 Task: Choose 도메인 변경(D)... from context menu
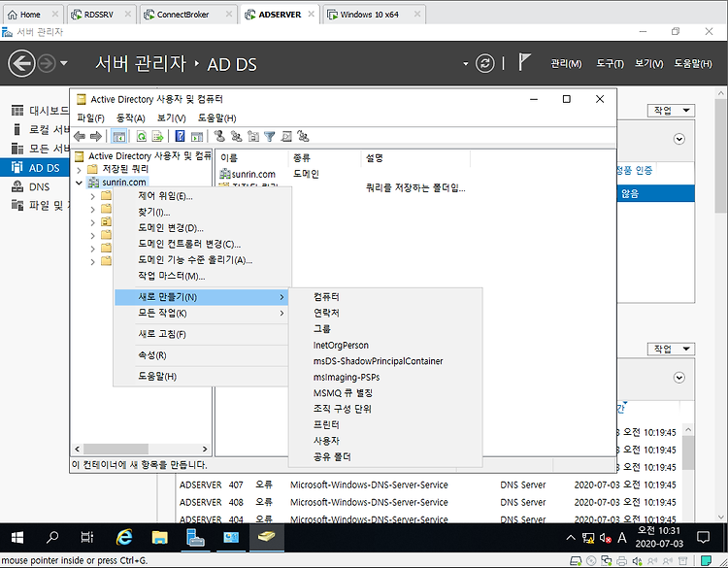pos(203,228)
